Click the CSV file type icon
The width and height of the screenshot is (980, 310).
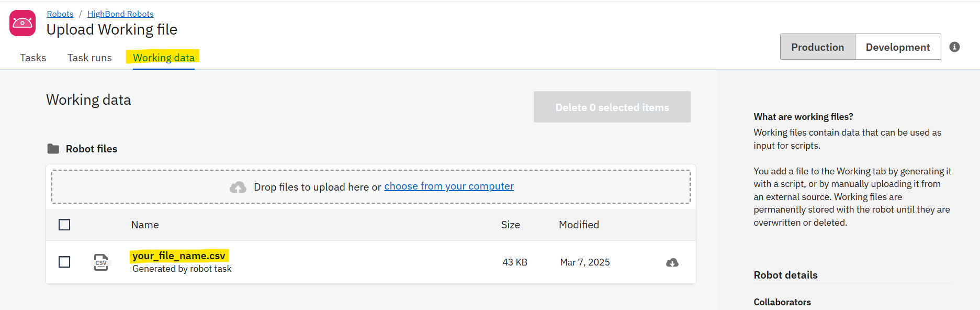[101, 262]
